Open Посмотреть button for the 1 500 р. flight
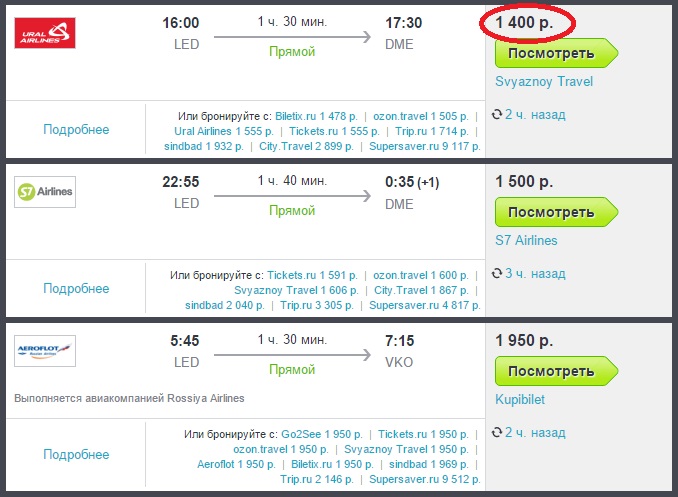Screen dimensions: 678x497 [x=556, y=212]
